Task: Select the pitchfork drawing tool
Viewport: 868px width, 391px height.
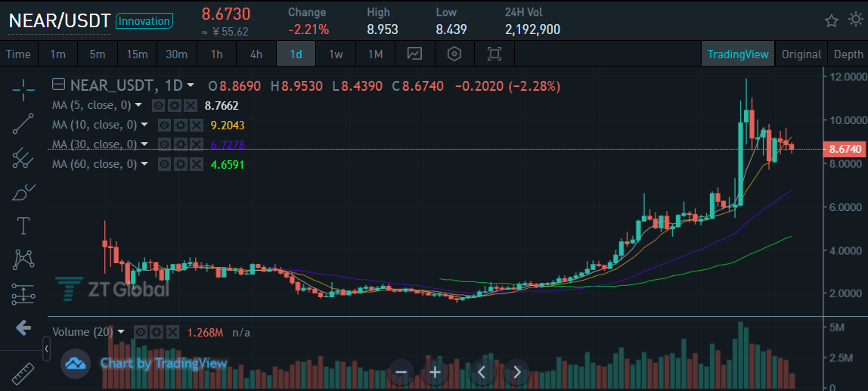Action: (x=23, y=158)
